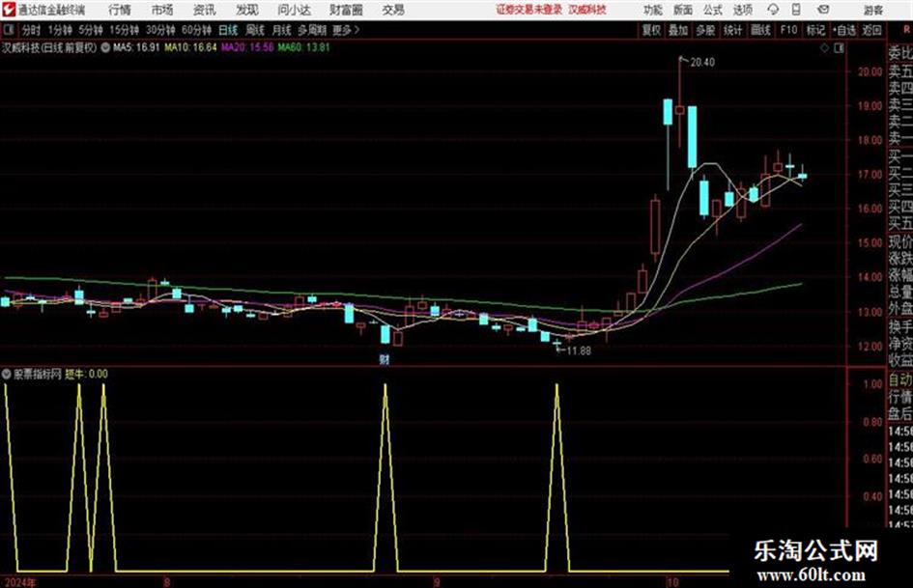
Task: Expand the 更多 period options
Action: coord(346,30)
